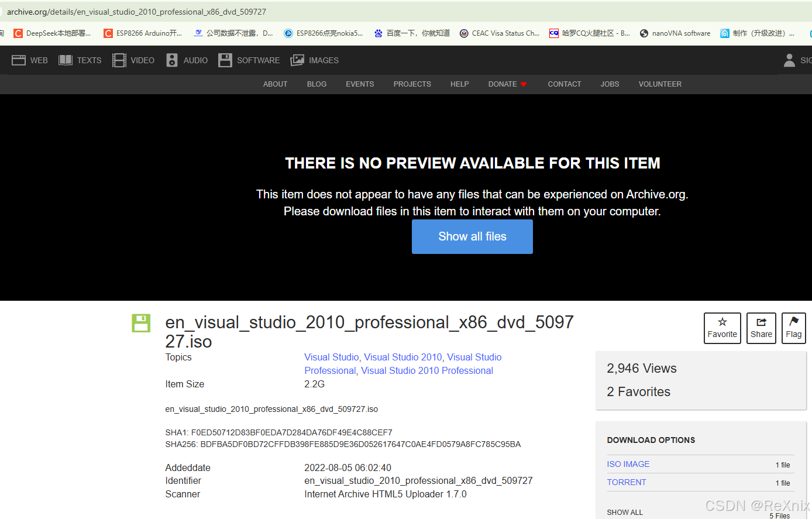812x519 pixels.
Task: Click the Web section icon
Action: (x=19, y=60)
